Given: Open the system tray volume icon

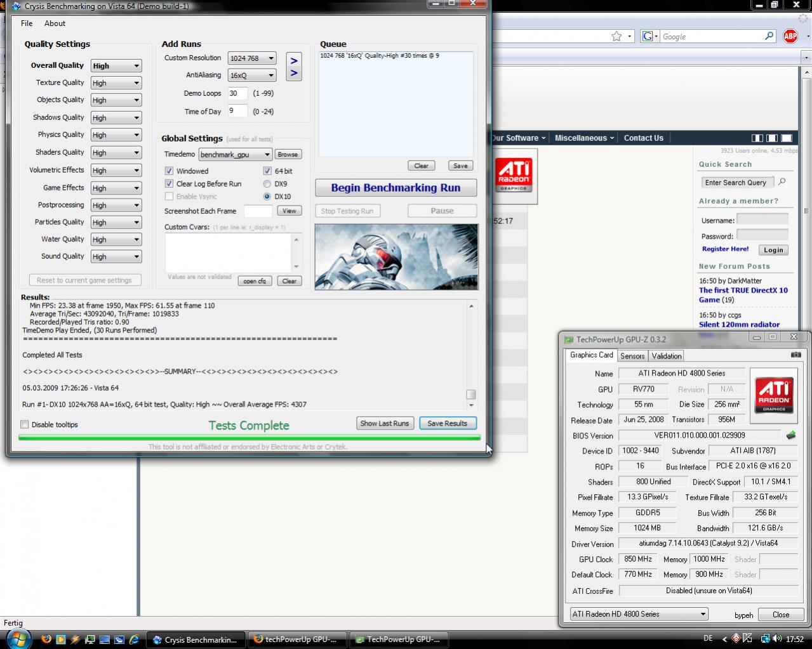Looking at the screenshot, I should [x=777, y=639].
